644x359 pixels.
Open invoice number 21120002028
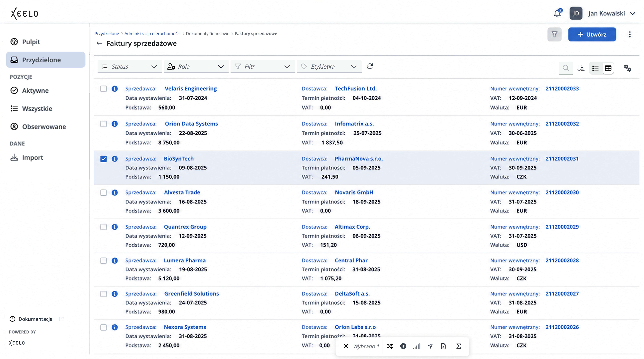562,261
